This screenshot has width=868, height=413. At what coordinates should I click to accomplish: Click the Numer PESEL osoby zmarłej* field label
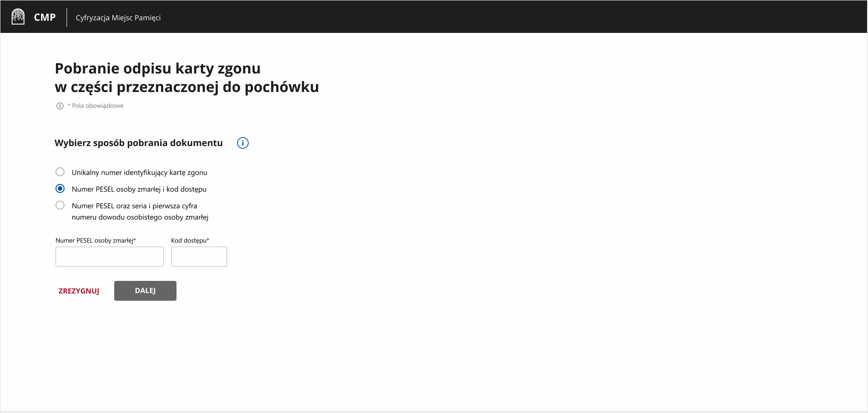coord(96,241)
